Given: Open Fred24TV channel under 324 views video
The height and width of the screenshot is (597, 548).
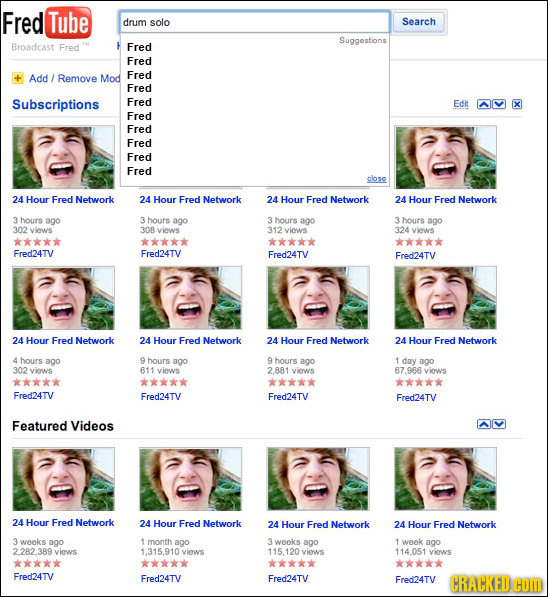Looking at the screenshot, I should point(415,255).
